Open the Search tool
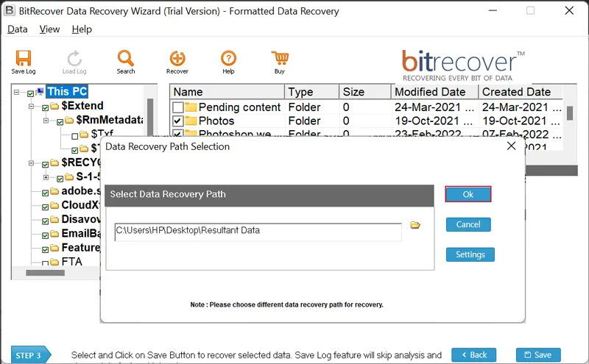589x364 pixels. tap(125, 62)
